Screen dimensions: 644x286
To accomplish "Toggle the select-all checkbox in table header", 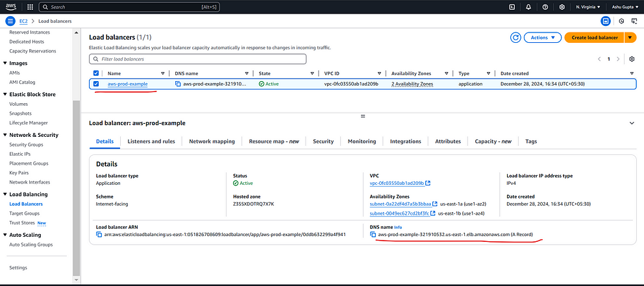I will coord(96,73).
